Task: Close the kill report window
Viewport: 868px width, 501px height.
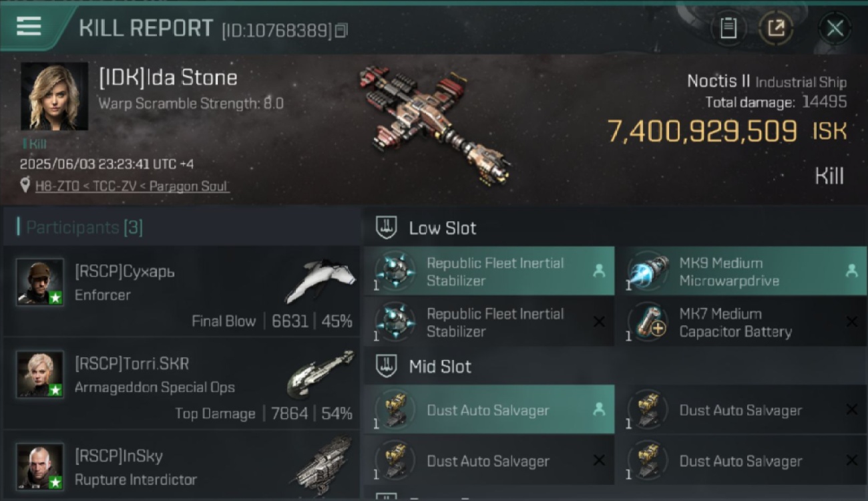Action: (835, 28)
